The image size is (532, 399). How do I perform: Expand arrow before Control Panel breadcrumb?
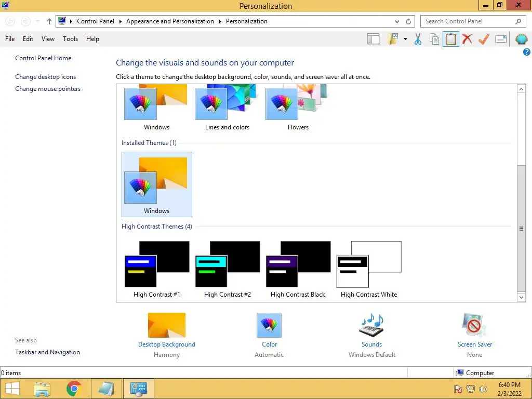tap(71, 21)
